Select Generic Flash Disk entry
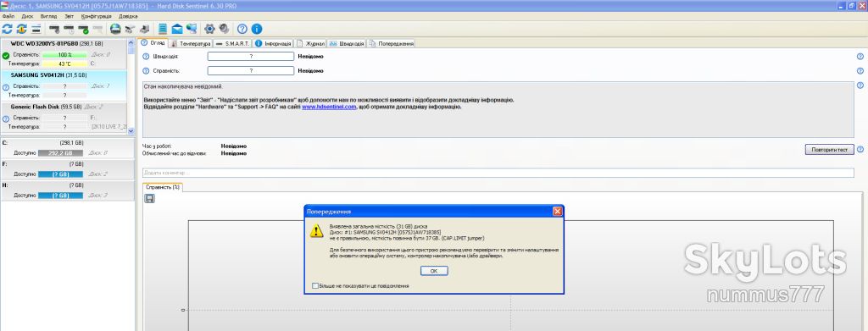Image resolution: width=868 pixels, height=331 pixels. [64, 117]
